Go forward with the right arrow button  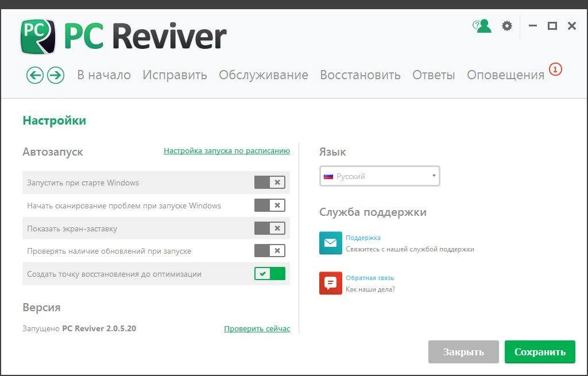pos(56,75)
